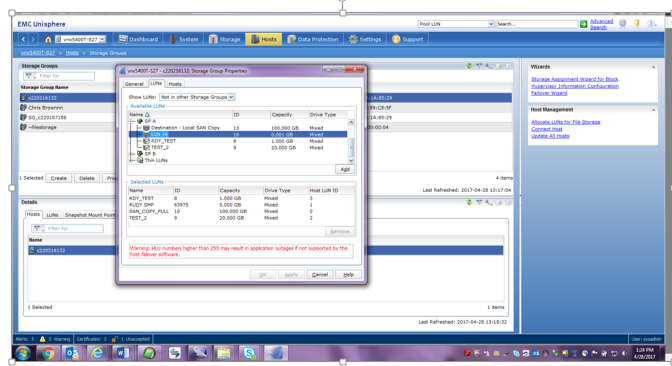Viewport: 672px width, 366px height.
Task: Open Skype from the taskbar
Action: [x=249, y=353]
